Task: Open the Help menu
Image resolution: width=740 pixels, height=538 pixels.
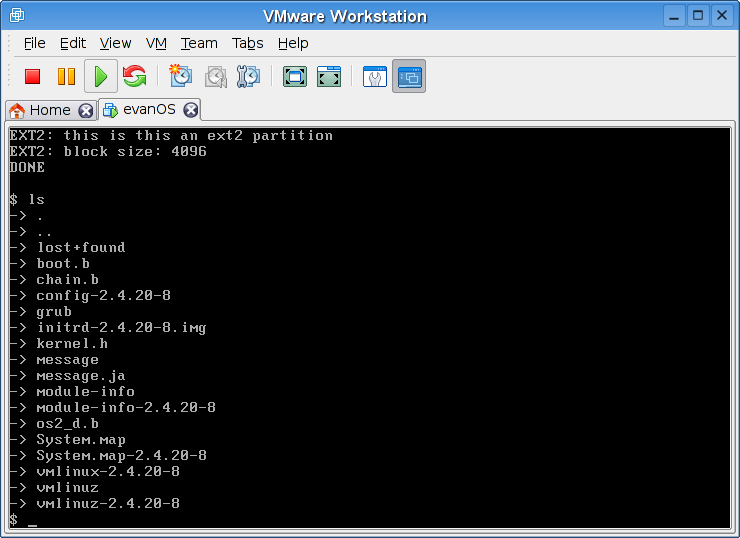Action: click(x=293, y=43)
